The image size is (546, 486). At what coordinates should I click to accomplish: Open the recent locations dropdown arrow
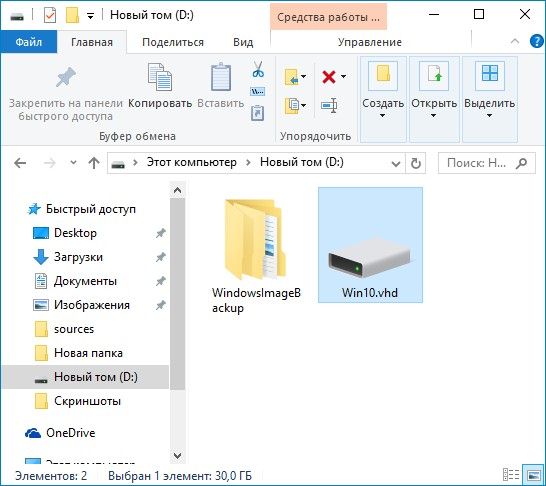point(73,163)
